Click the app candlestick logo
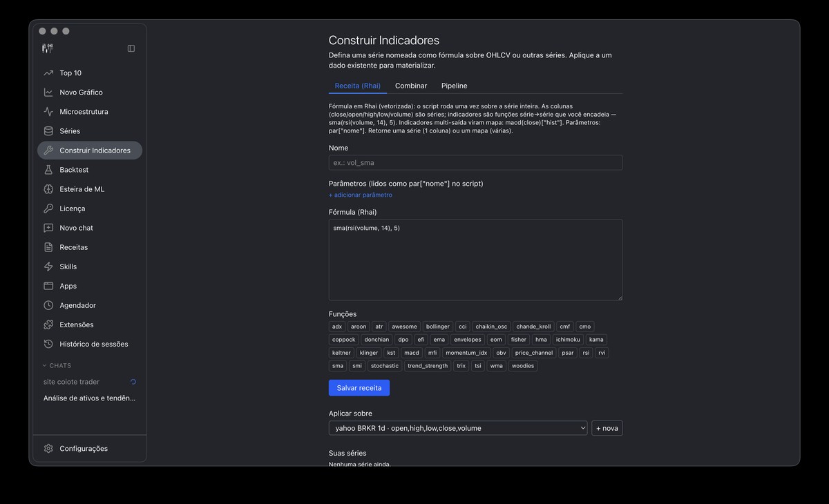The image size is (829, 504). [47, 48]
